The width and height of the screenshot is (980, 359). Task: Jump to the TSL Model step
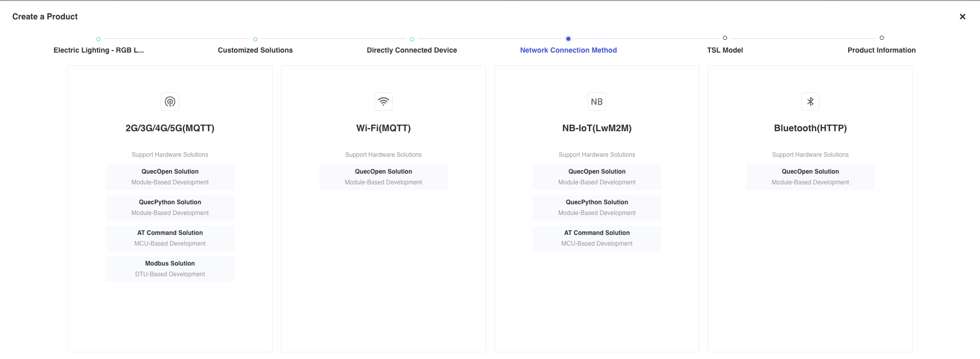point(725,50)
